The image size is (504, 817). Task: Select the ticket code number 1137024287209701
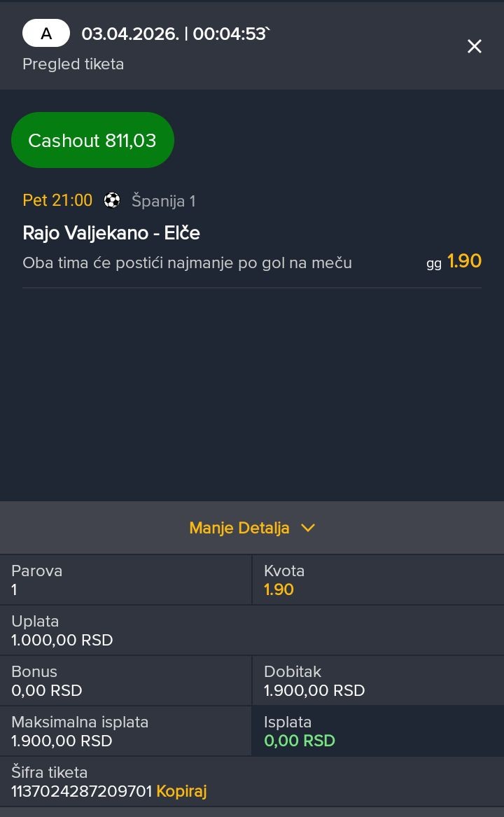coord(82,791)
